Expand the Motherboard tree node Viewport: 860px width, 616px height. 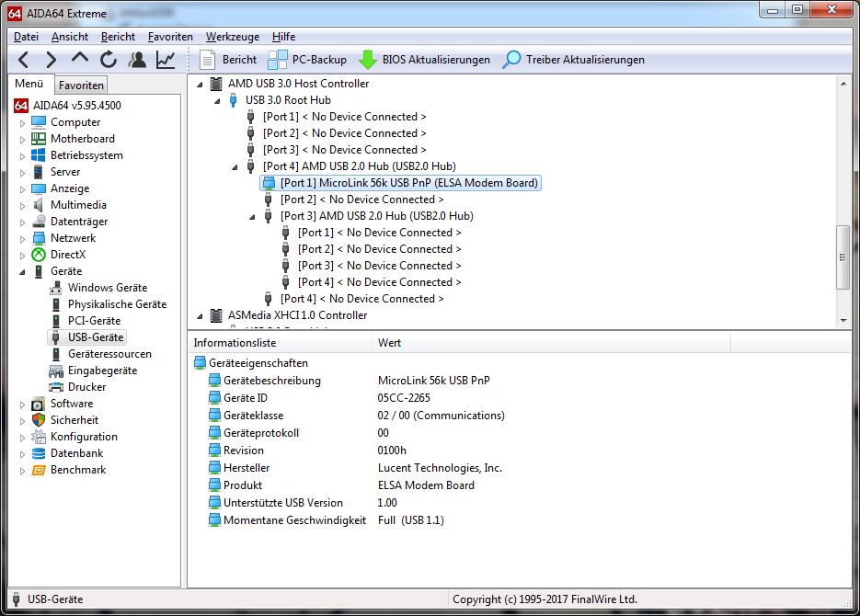click(22, 139)
